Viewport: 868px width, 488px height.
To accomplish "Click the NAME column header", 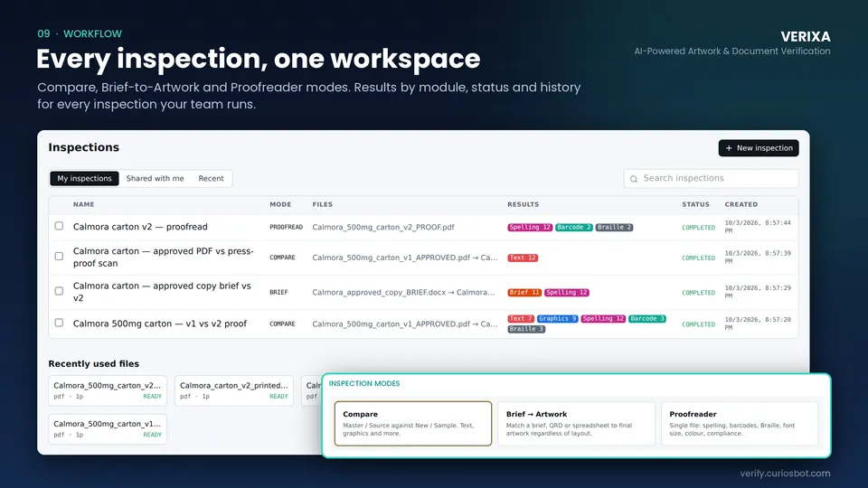I will pos(83,204).
